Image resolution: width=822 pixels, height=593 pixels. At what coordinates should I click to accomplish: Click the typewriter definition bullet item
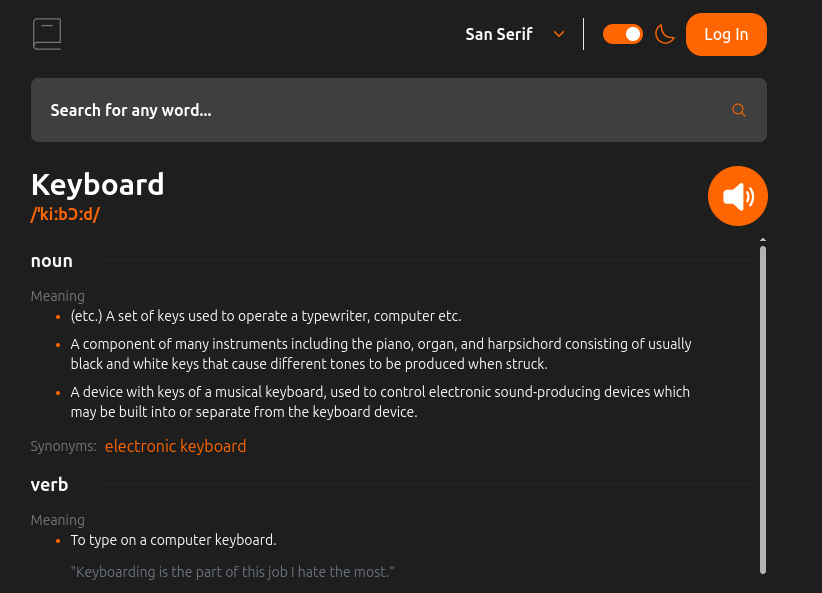[x=266, y=316]
